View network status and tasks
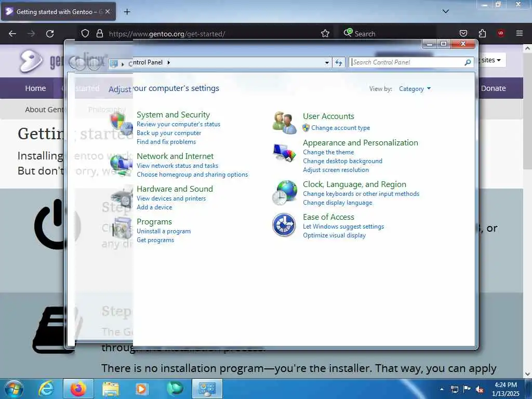Image resolution: width=532 pixels, height=399 pixels. [x=178, y=166]
